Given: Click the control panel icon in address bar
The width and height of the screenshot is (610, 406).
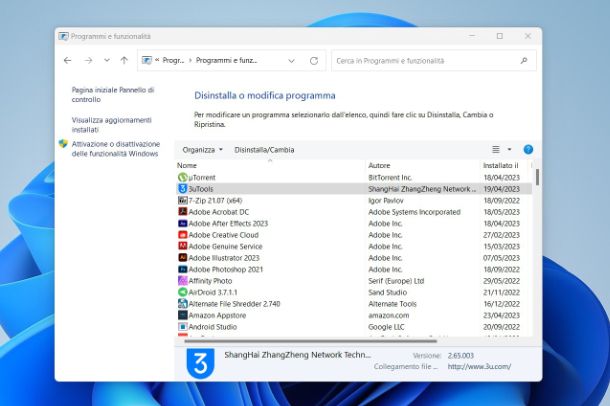Looking at the screenshot, I should 147,60.
